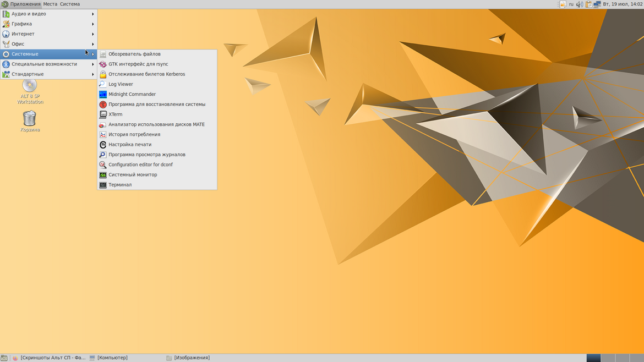This screenshot has width=644, height=362.
Task: Open Терминал from the Системные submenu
Action: coord(157,185)
